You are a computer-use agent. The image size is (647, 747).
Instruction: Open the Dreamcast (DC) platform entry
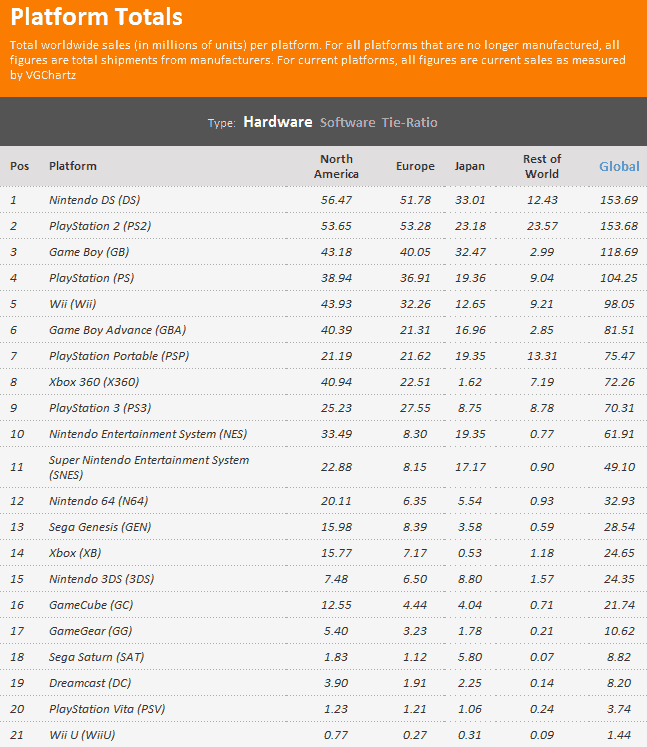coord(90,683)
